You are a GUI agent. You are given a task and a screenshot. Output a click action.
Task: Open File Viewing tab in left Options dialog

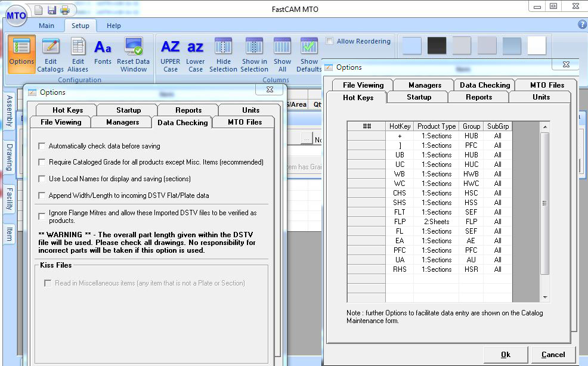pyautogui.click(x=61, y=122)
